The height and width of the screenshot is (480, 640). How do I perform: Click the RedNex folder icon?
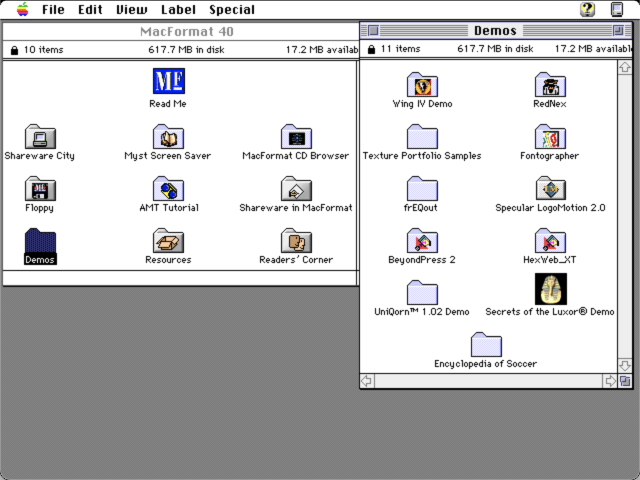[550, 85]
